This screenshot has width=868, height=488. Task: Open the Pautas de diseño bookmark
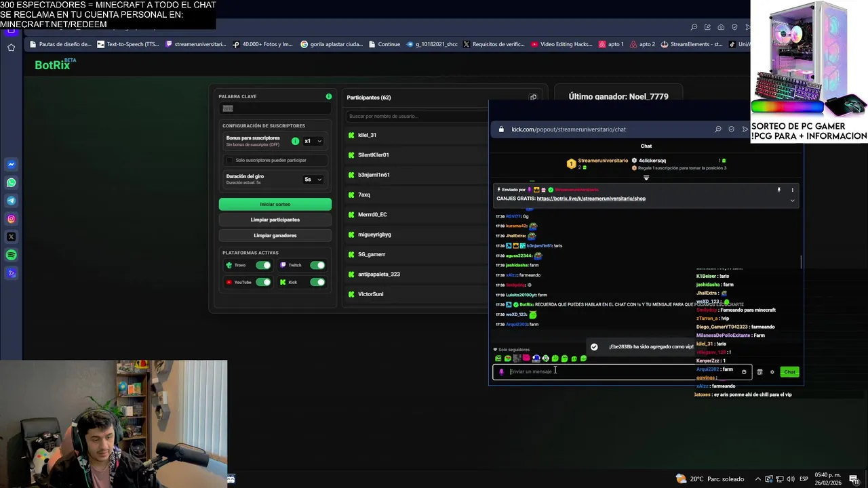click(x=60, y=44)
